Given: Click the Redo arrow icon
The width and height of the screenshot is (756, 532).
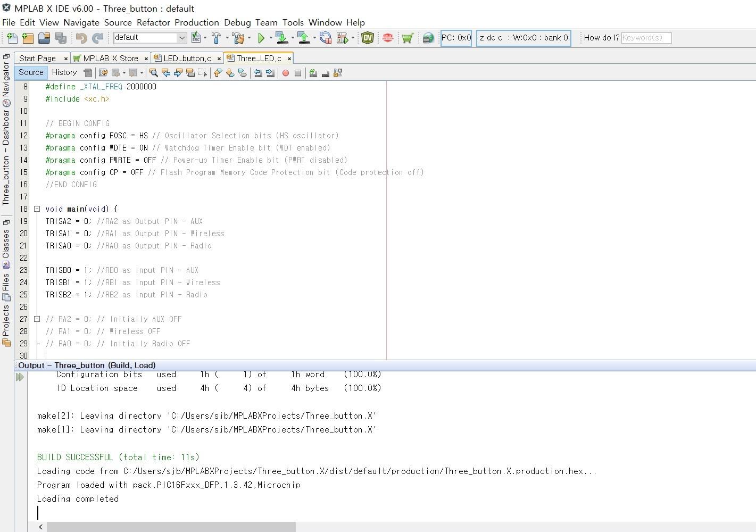Looking at the screenshot, I should 98,38.
